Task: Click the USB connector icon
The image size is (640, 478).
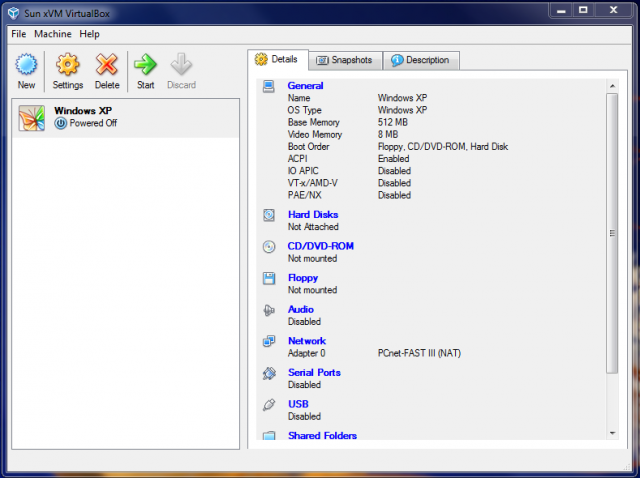Action: coord(269,405)
